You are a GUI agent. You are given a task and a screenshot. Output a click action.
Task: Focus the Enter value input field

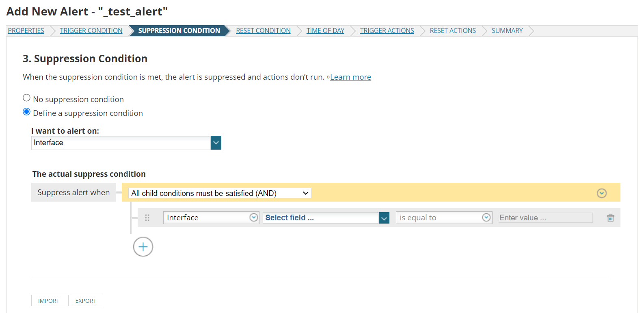point(545,218)
